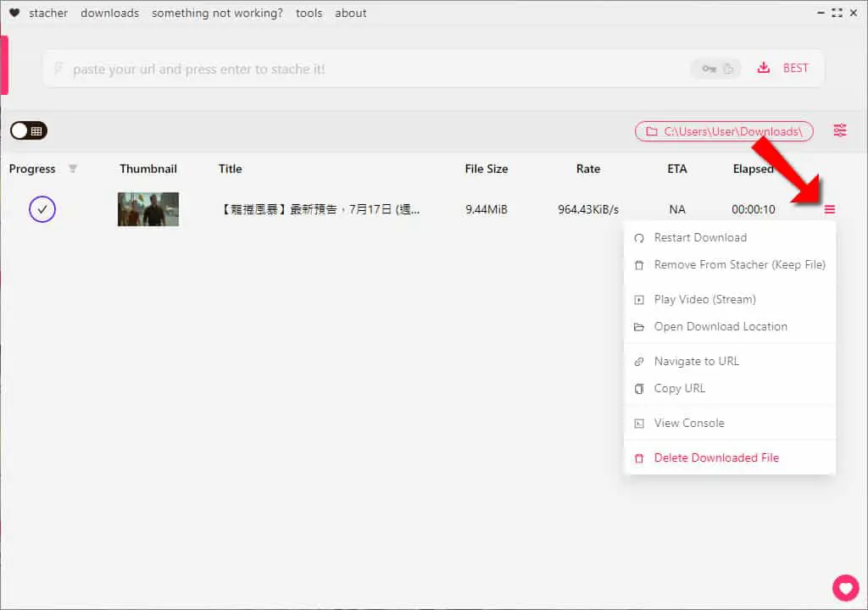
Task: Click the key and clipboard authentication button
Action: click(x=716, y=69)
